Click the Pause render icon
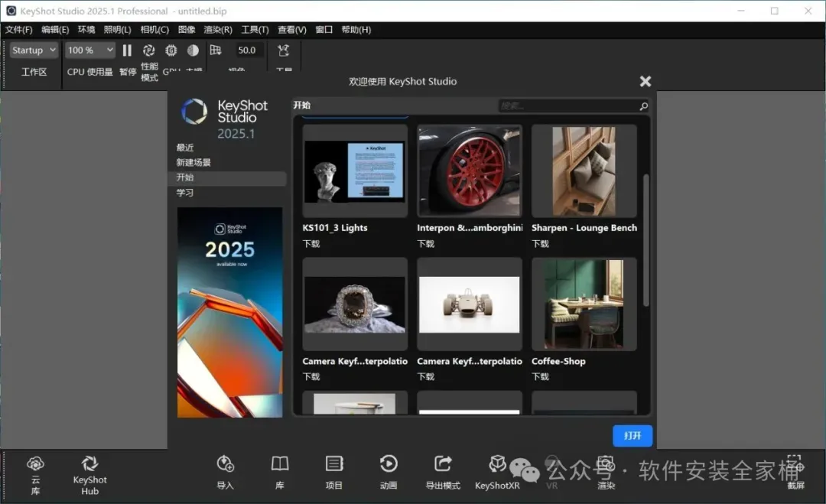The height and width of the screenshot is (504, 826). coord(127,50)
